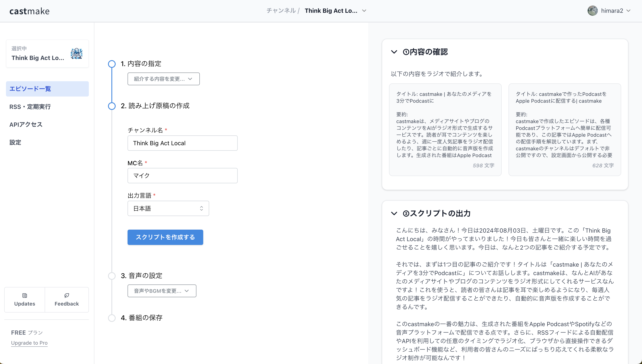
Task: Click the Updates button
Action: tap(24, 300)
